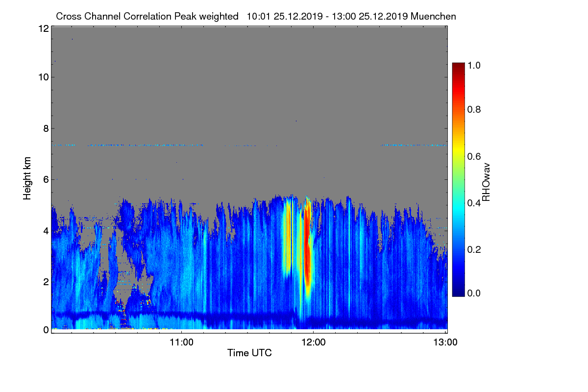Click the '1.0' colorbar scale value
Viewport: 588px width, 392px height.
pos(475,65)
